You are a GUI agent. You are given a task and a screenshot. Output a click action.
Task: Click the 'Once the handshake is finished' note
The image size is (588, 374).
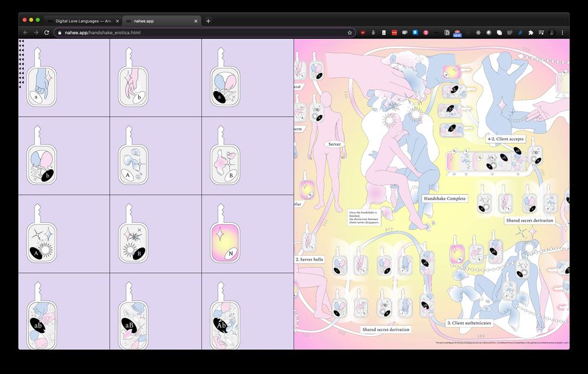pos(364,217)
